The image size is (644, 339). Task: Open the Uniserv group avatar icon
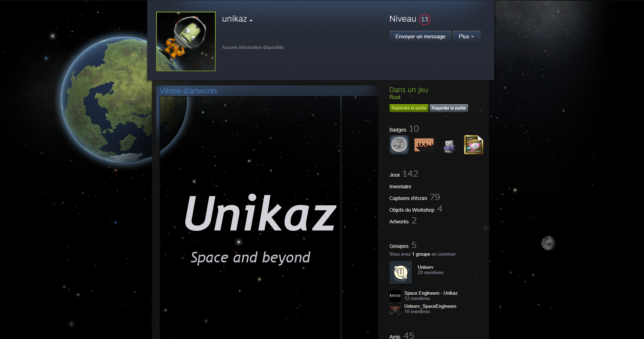coord(401,272)
